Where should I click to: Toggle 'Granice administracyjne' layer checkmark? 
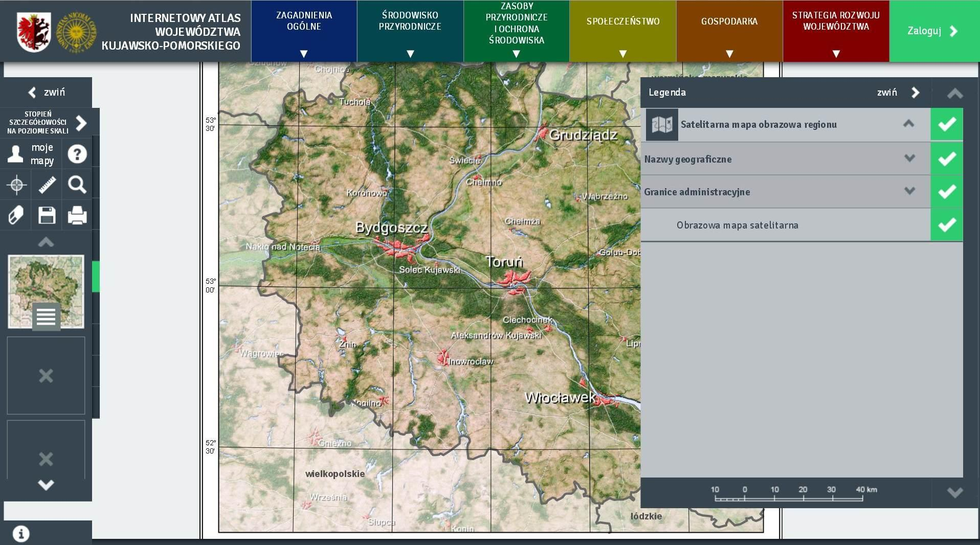click(x=947, y=192)
